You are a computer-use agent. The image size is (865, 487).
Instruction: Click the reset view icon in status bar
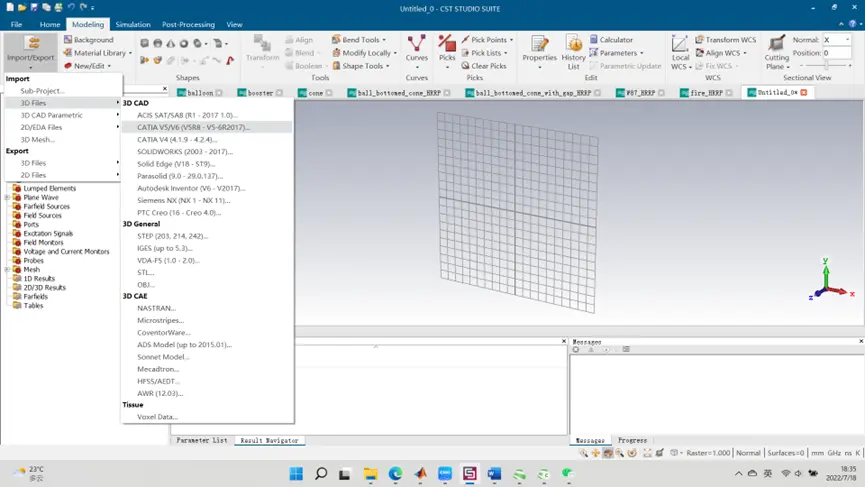tap(647, 453)
